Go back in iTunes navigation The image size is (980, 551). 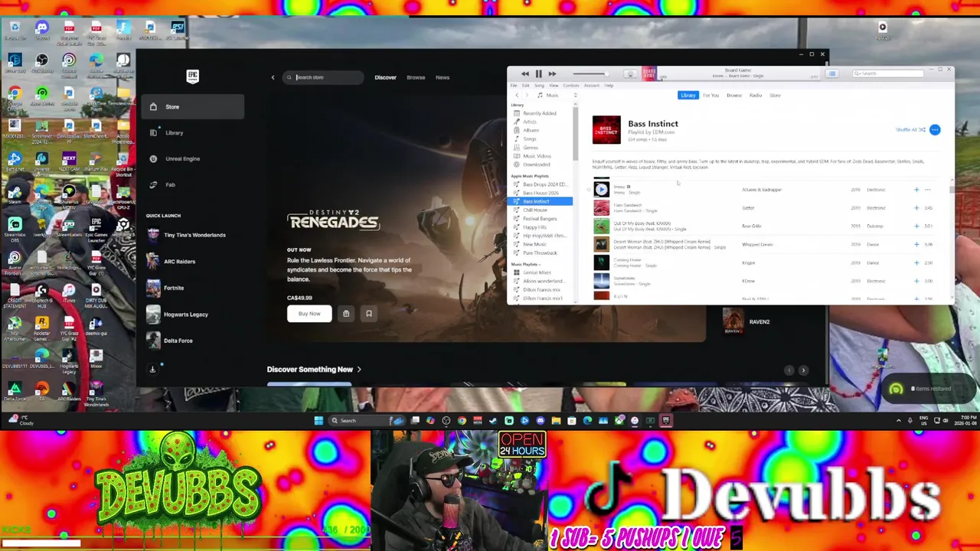tap(516, 95)
